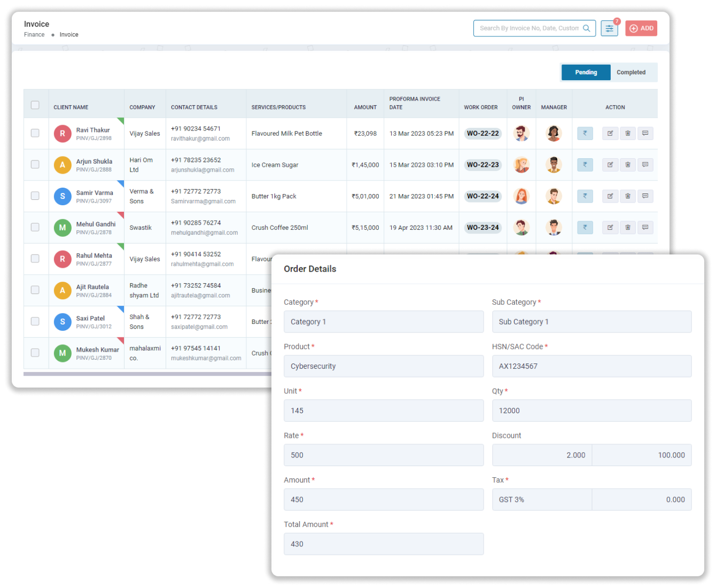The width and height of the screenshot is (716, 588).
Task: Open comments icon on Mehul Gandhi's invoice row
Action: pos(646,227)
